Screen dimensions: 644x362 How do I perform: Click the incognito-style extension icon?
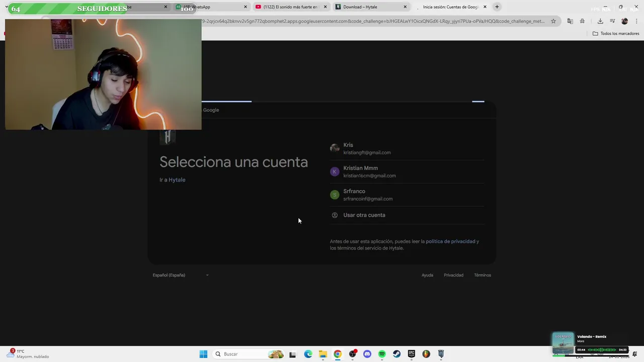[x=582, y=21]
